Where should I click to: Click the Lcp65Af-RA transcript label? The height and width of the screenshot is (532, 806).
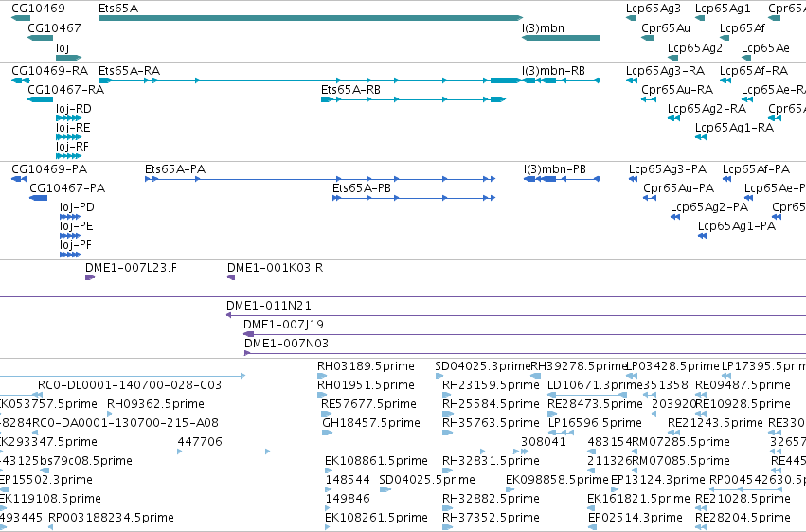click(754, 70)
